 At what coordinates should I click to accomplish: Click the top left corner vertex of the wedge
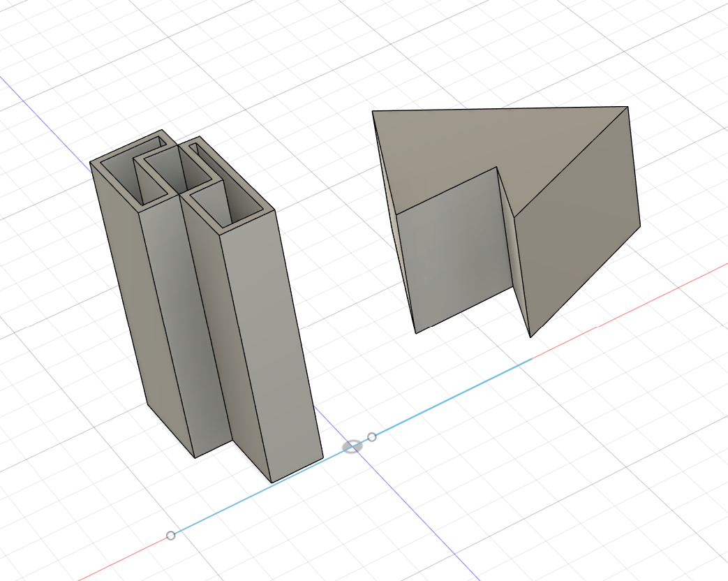(x=373, y=111)
